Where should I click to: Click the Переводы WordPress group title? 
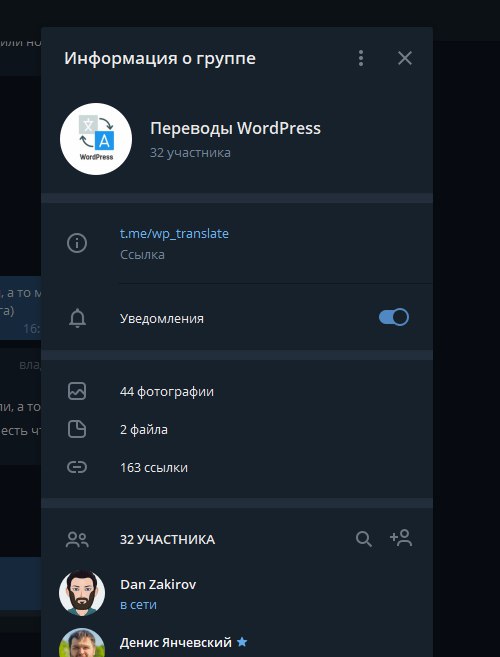tap(236, 128)
